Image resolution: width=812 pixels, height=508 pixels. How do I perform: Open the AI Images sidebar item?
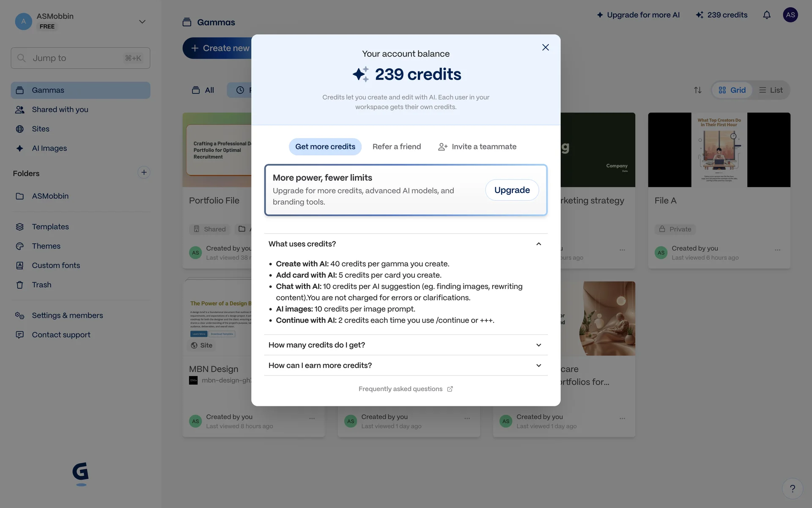(49, 148)
